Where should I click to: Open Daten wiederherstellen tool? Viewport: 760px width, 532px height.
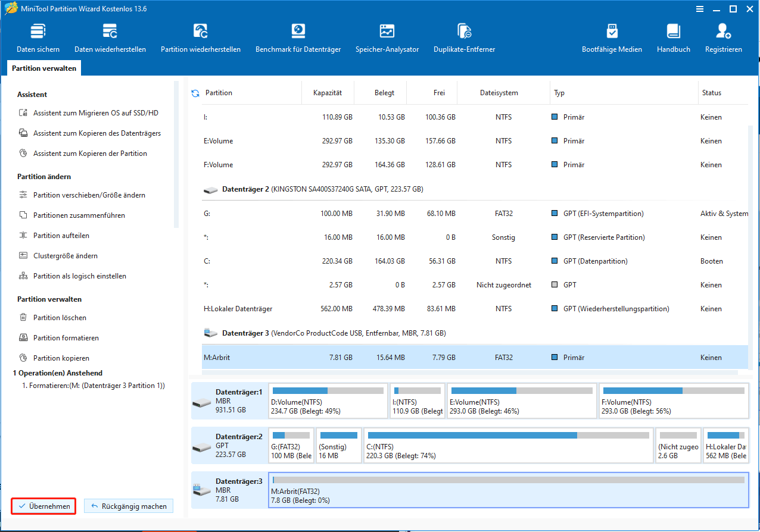click(x=110, y=38)
